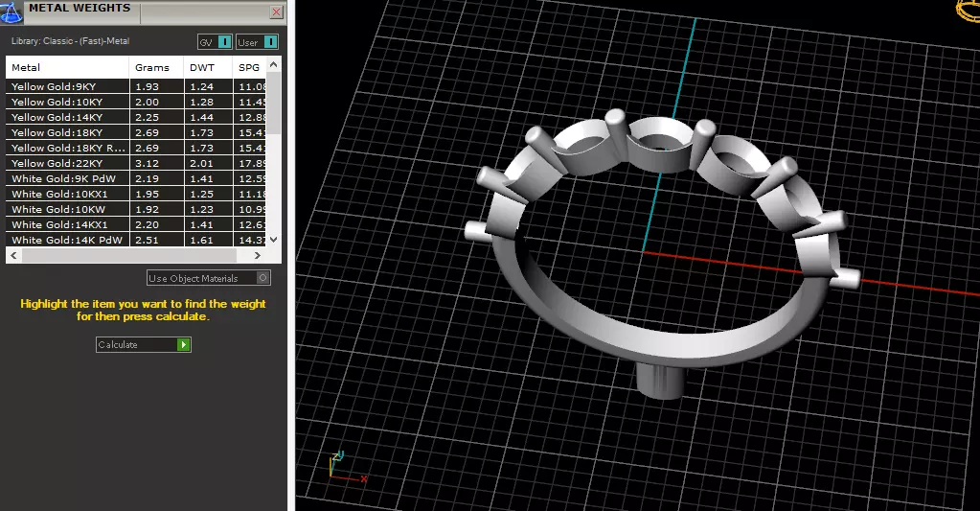
Task: Click the Library: Classic - (Fast)-Metal label
Action: 71,40
